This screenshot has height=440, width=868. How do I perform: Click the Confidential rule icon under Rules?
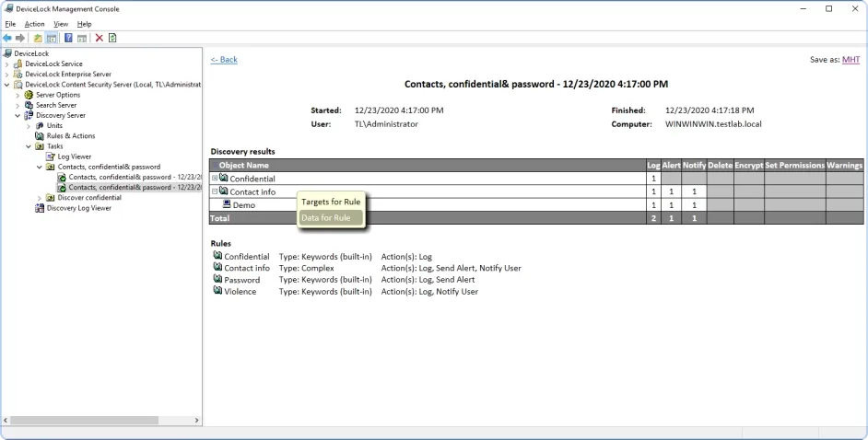coord(217,256)
